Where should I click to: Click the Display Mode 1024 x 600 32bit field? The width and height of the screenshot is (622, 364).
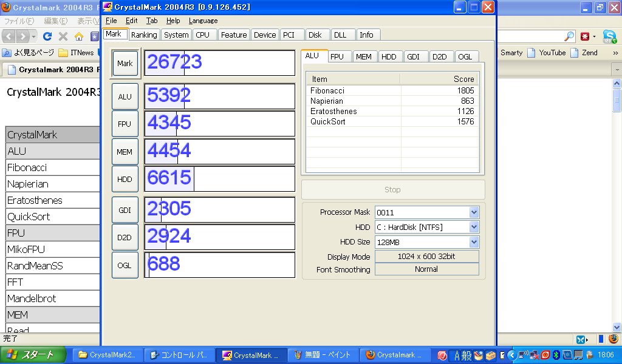tap(426, 256)
